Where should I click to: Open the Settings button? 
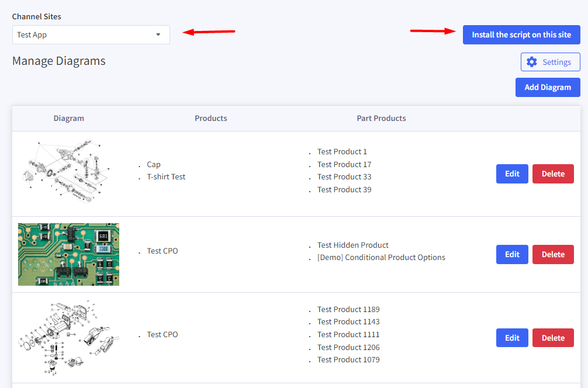coord(550,62)
